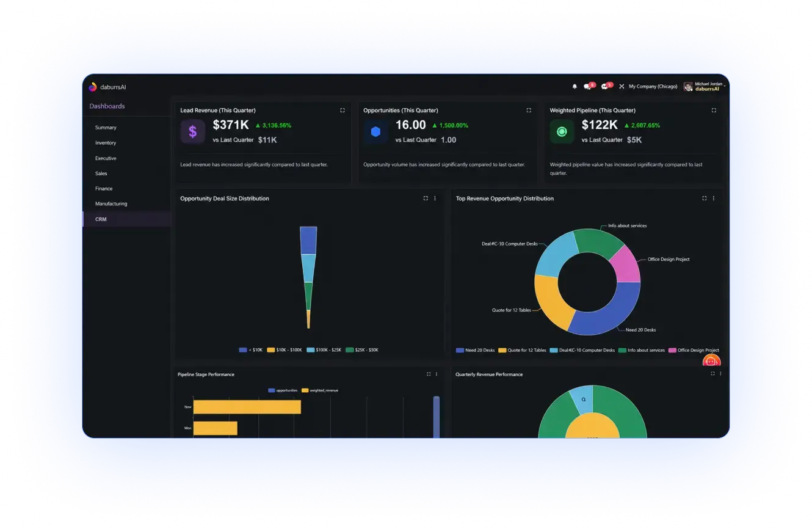Image resolution: width=812 pixels, height=529 pixels.
Task: Click the crossed tools icon in top bar
Action: (x=622, y=87)
